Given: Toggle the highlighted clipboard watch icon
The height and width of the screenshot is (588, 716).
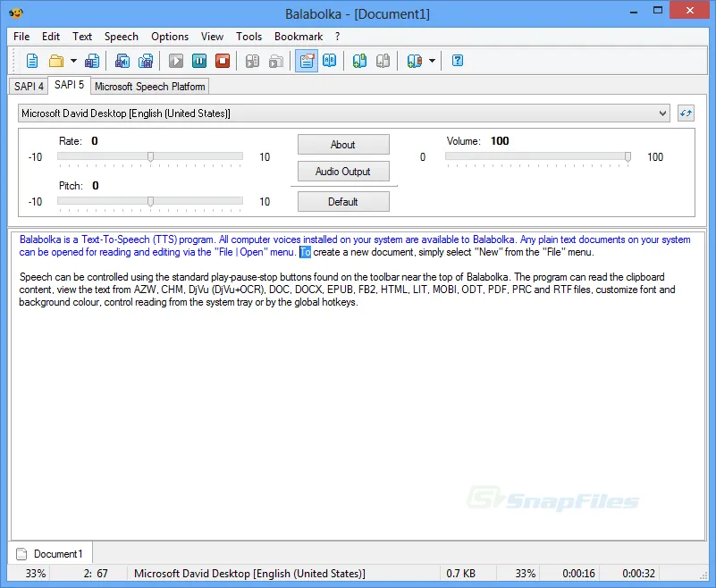Looking at the screenshot, I should click(x=307, y=61).
